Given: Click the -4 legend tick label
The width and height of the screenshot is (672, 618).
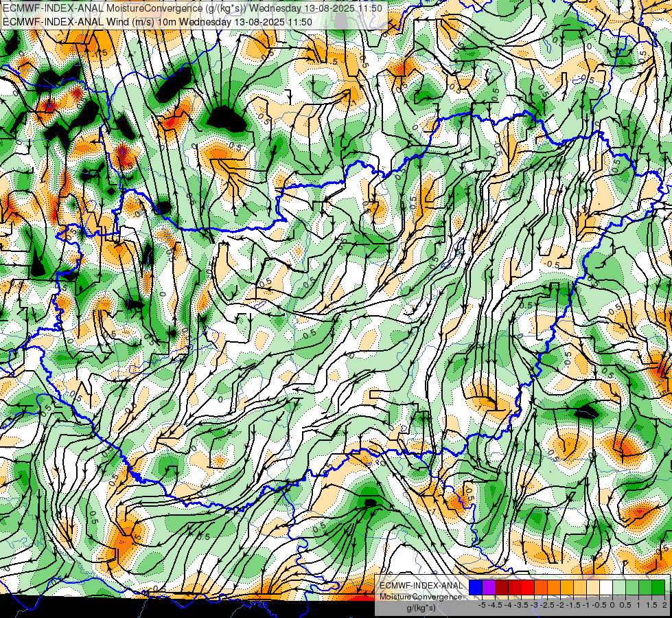Looking at the screenshot, I should (x=508, y=605).
